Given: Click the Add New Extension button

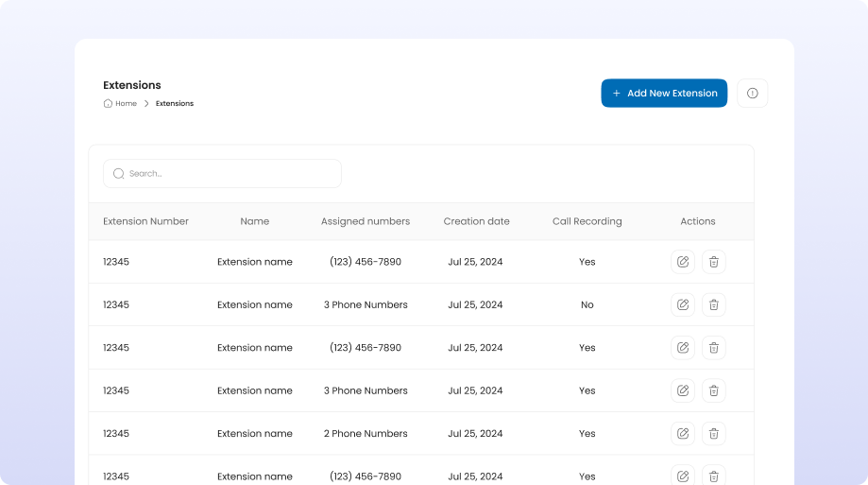Looking at the screenshot, I should click(x=664, y=94).
